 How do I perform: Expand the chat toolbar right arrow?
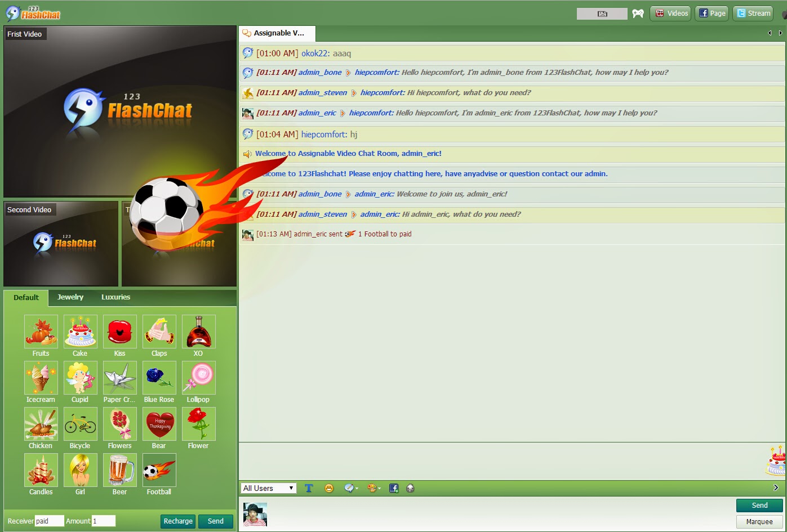(x=776, y=488)
